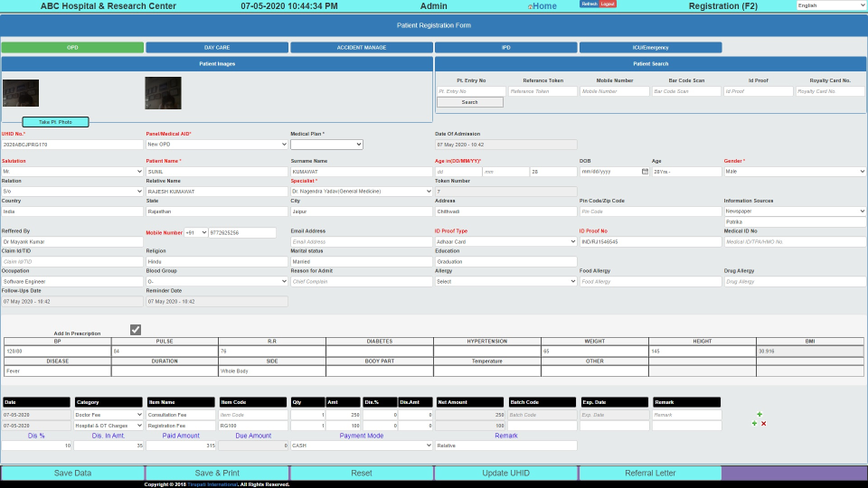Open the Payment Mode CASH dropdown
The image size is (868, 488).
click(x=362, y=446)
